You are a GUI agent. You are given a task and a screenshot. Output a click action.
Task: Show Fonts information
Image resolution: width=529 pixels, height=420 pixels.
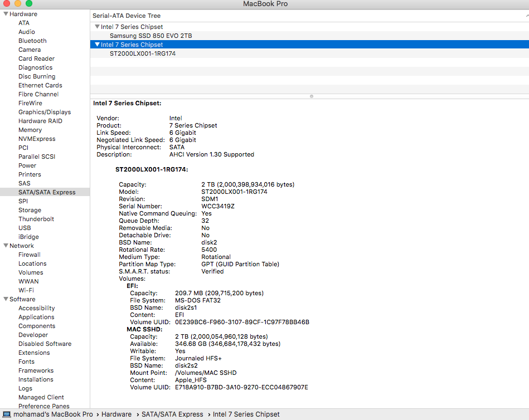[26, 362]
